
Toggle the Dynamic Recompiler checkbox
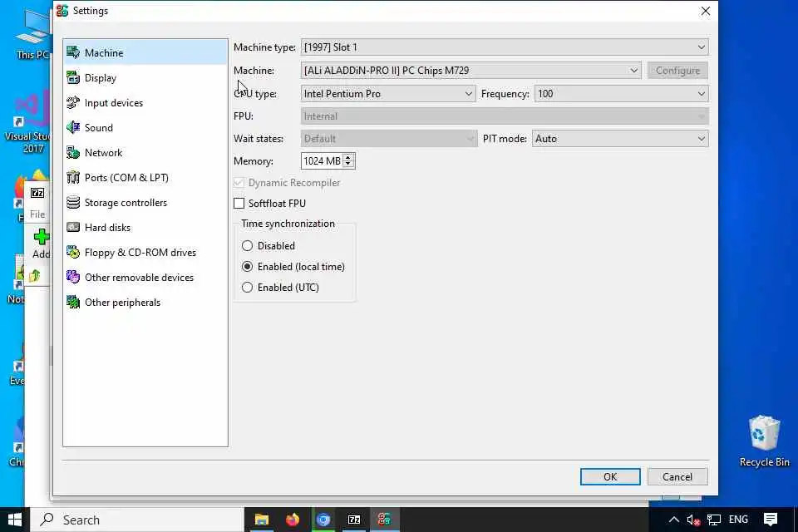(239, 182)
